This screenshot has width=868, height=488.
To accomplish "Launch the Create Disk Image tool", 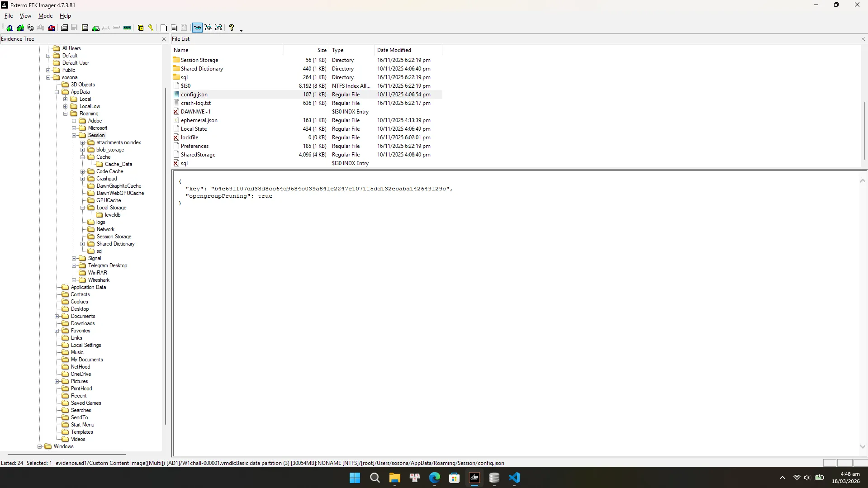I will [x=64, y=28].
